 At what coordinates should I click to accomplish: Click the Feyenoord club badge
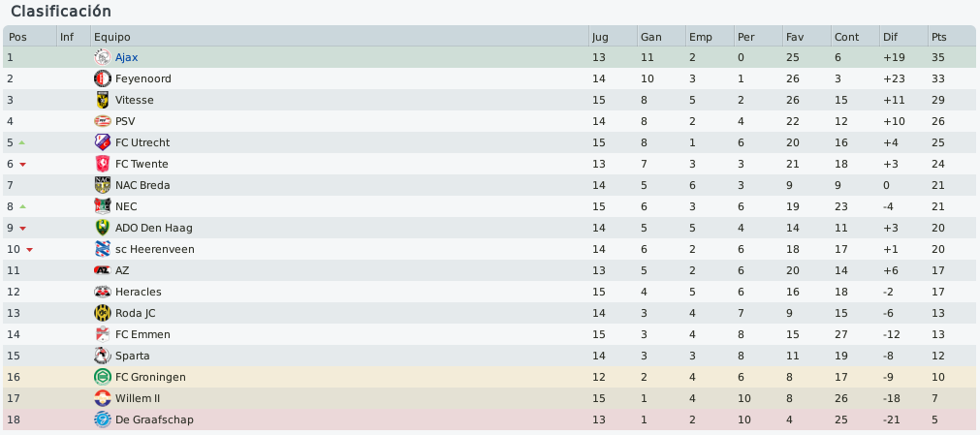[x=103, y=78]
